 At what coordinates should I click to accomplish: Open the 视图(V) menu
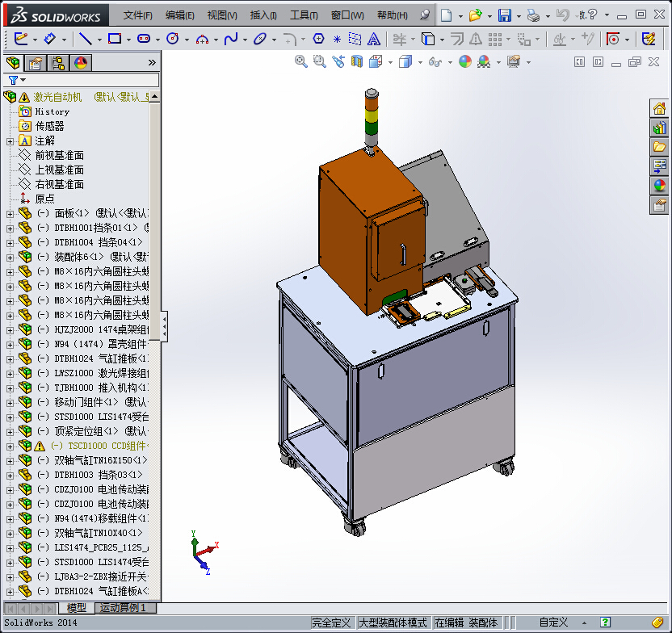pyautogui.click(x=222, y=15)
